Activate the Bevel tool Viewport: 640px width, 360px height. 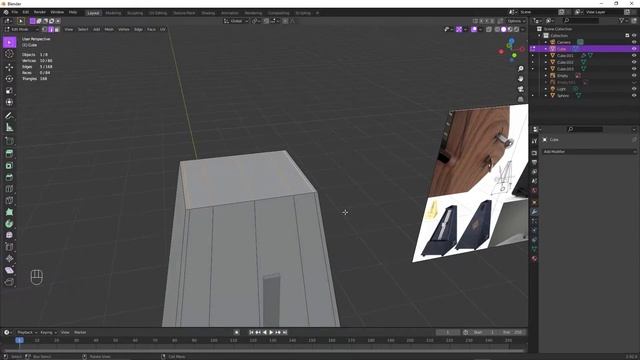[9, 177]
